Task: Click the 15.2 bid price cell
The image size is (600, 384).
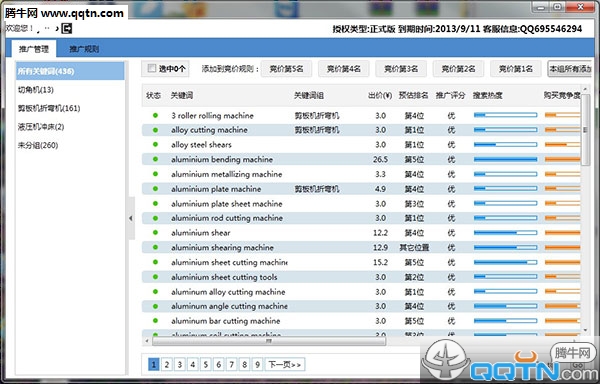Action: 380,262
